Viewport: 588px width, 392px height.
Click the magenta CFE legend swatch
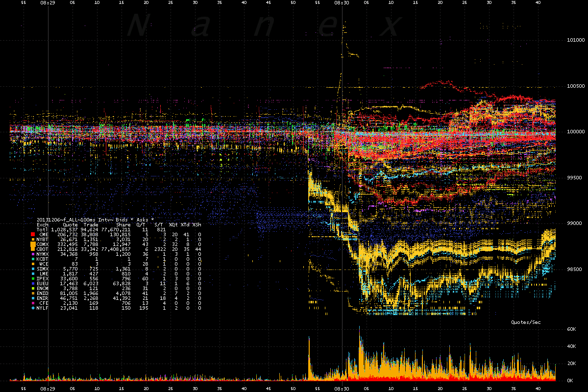pos(33,303)
